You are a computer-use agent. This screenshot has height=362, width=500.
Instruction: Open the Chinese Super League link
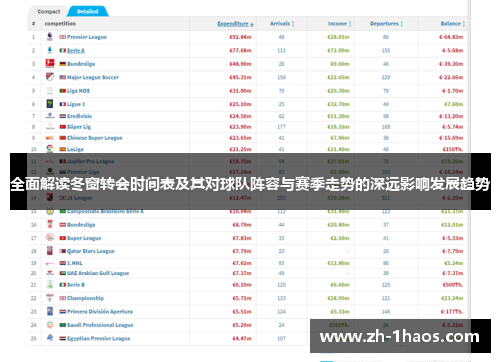pos(95,138)
